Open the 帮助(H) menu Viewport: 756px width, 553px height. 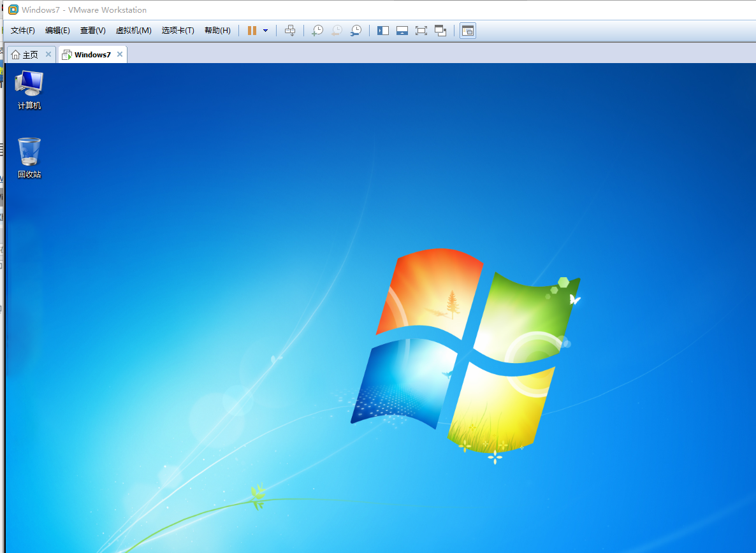tap(217, 31)
